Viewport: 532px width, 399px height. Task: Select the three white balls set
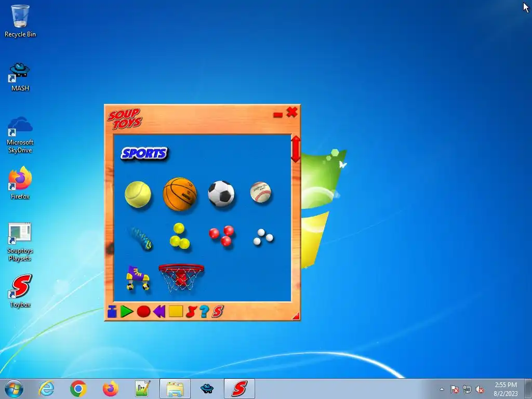(263, 237)
